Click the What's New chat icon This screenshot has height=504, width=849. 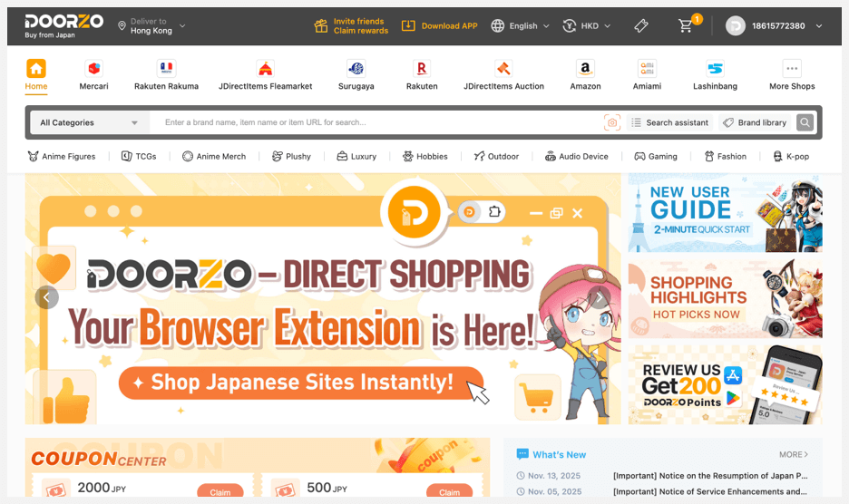point(522,454)
